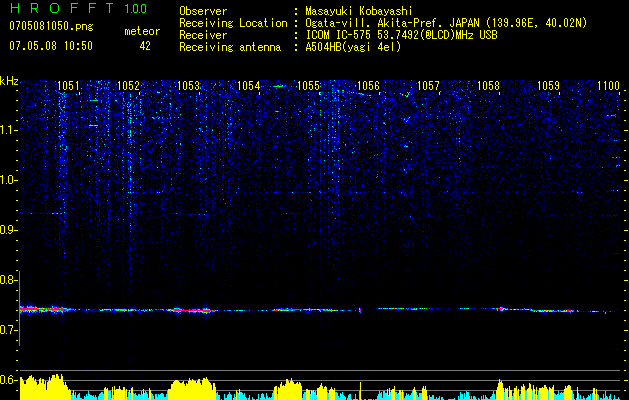The width and height of the screenshot is (629, 400).
Task: Click the 1053 time marker
Action: pyautogui.click(x=189, y=86)
